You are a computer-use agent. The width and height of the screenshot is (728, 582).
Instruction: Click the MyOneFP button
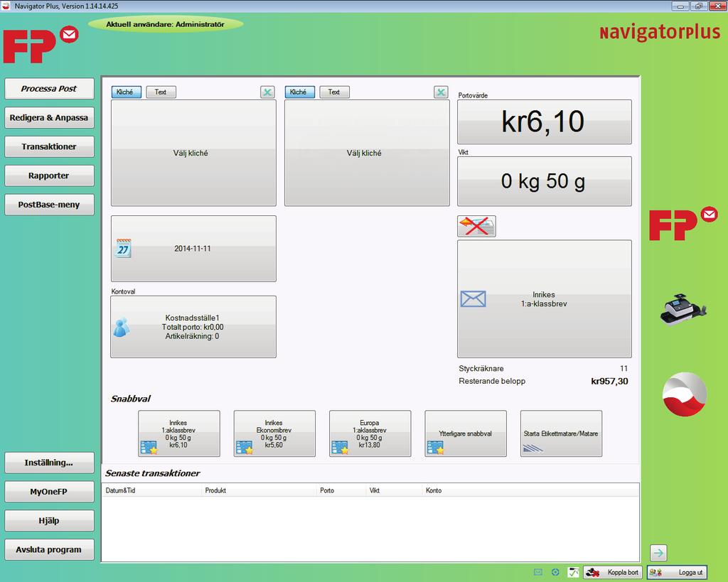coord(49,492)
